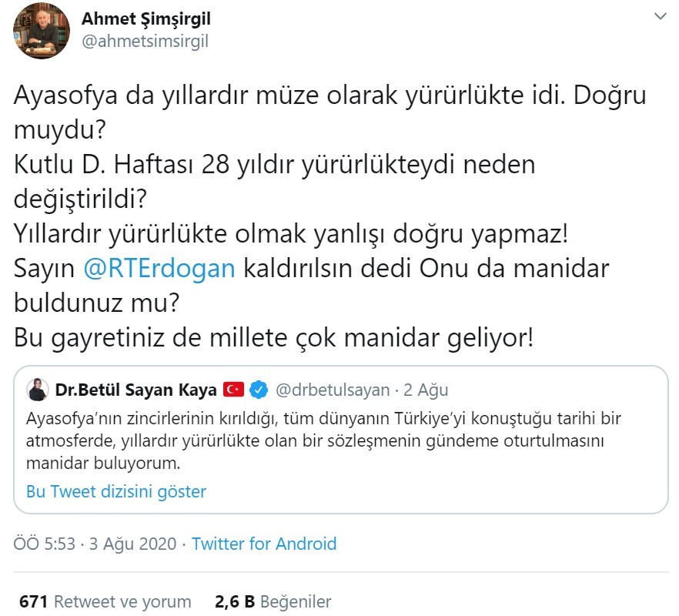The height and width of the screenshot is (616, 679).
Task: Click the Turkish flag emoji
Action: [x=233, y=390]
